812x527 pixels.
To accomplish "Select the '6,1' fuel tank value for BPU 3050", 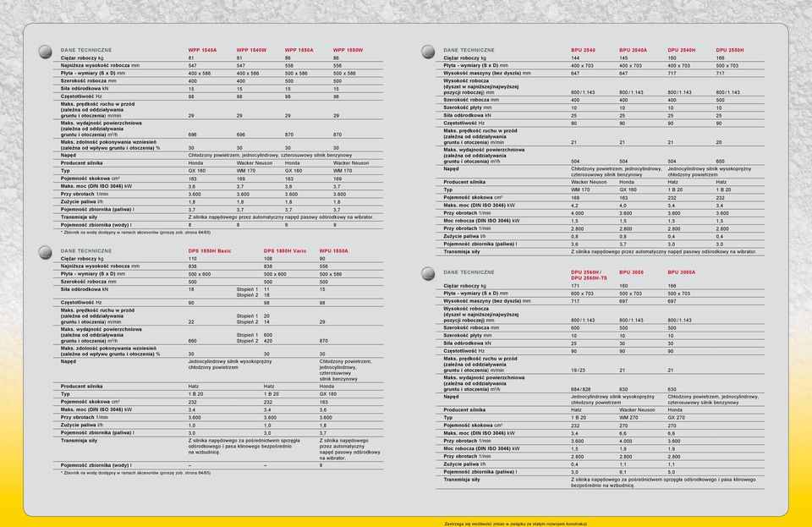I will pyautogui.click(x=623, y=472).
